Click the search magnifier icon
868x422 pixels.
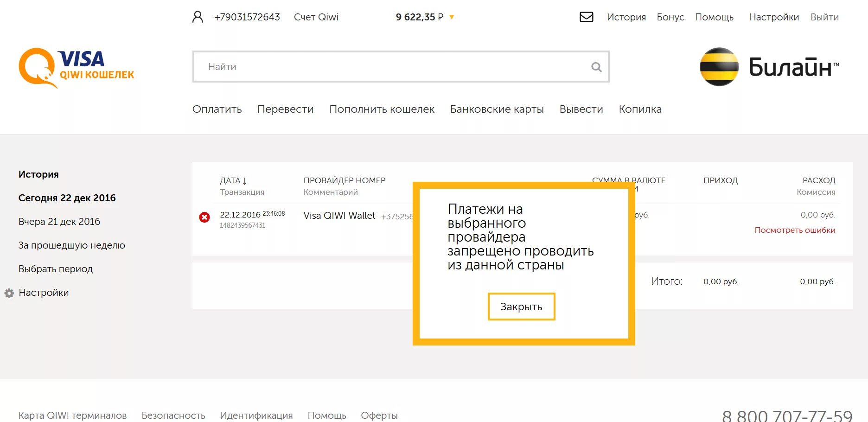pos(596,67)
